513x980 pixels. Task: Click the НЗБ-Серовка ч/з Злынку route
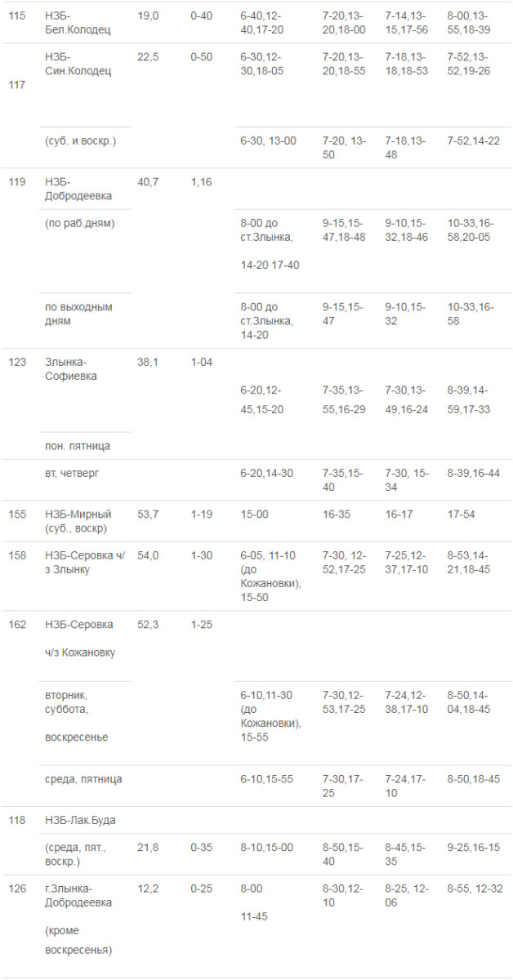point(85,562)
